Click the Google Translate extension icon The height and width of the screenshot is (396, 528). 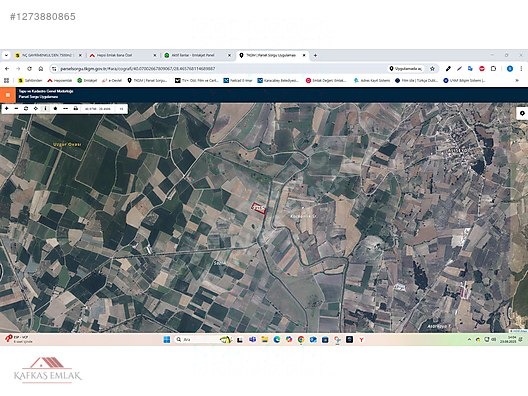470,69
